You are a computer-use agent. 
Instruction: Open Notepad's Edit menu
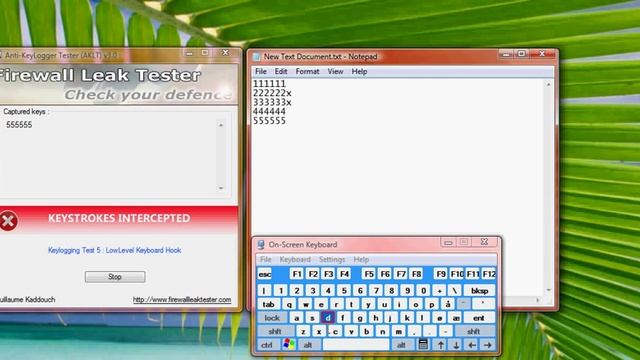click(281, 71)
